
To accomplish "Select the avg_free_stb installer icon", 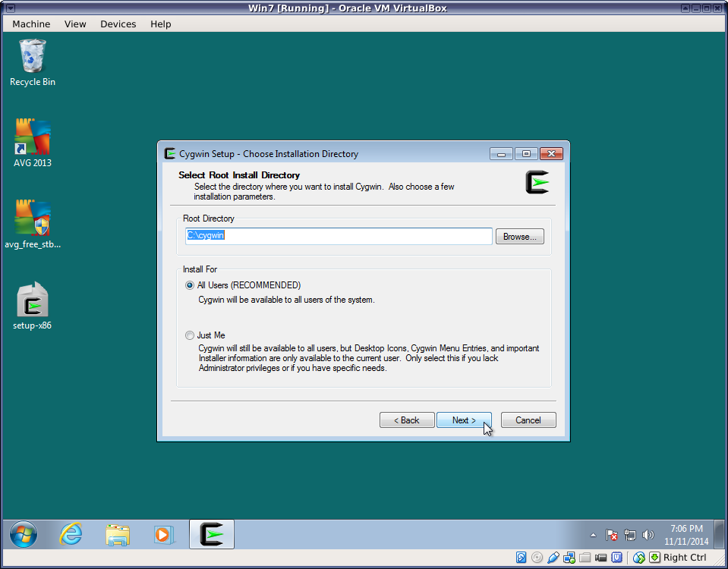I will coord(33,224).
